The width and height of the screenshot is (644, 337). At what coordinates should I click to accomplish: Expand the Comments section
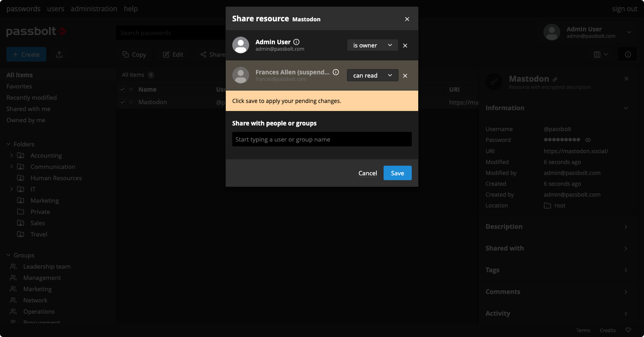pyautogui.click(x=557, y=292)
